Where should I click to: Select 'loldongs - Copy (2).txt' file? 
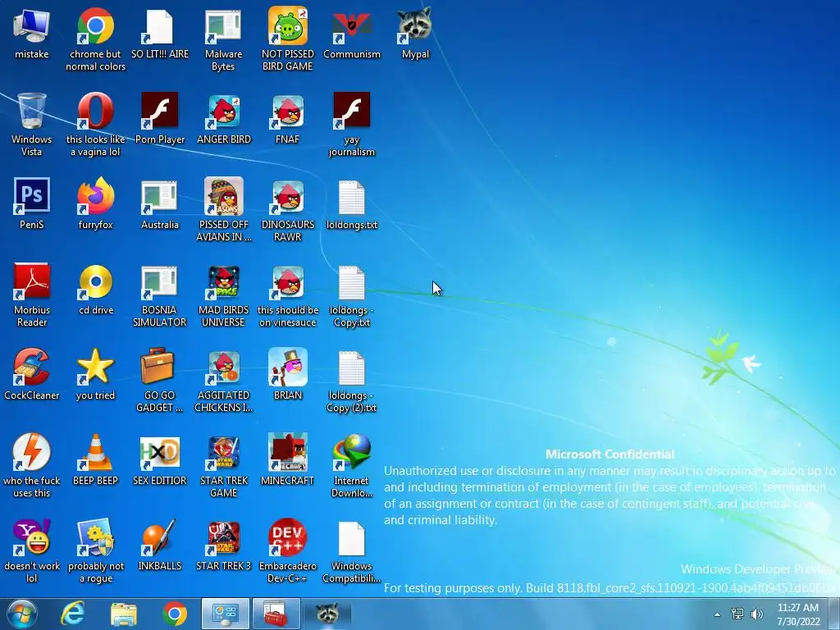tap(351, 367)
